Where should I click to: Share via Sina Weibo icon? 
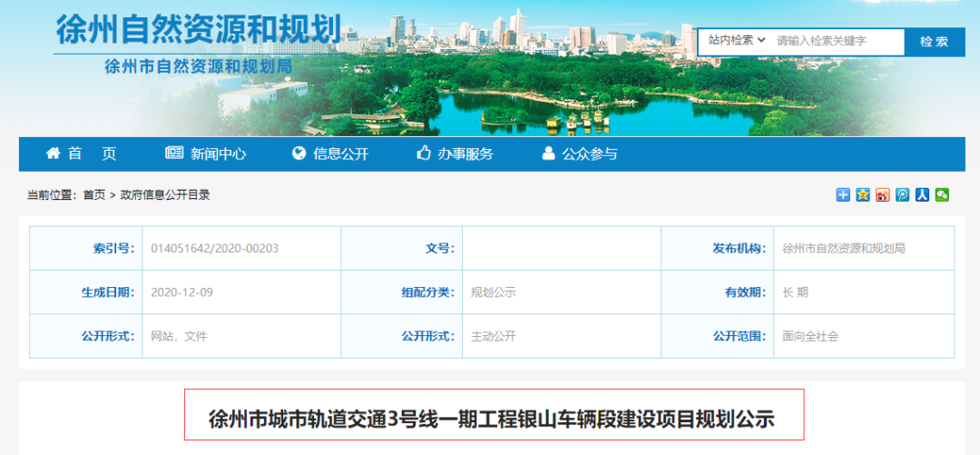[883, 194]
